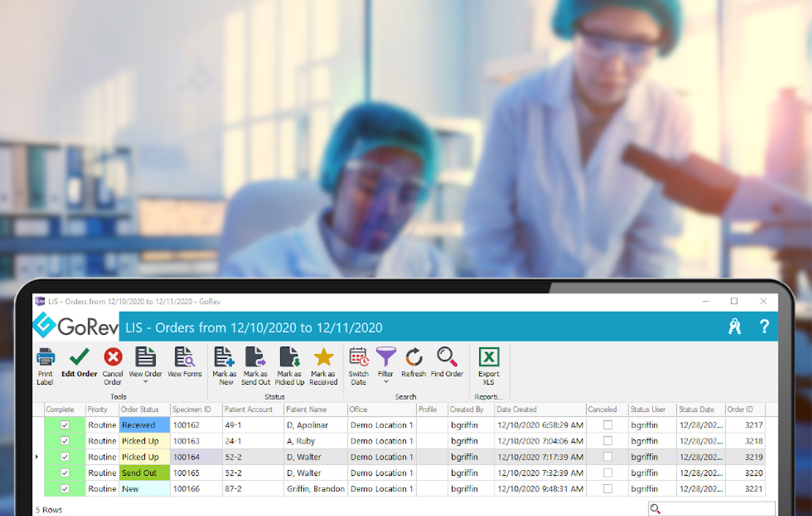Click the Mark as Received star icon

[323, 358]
